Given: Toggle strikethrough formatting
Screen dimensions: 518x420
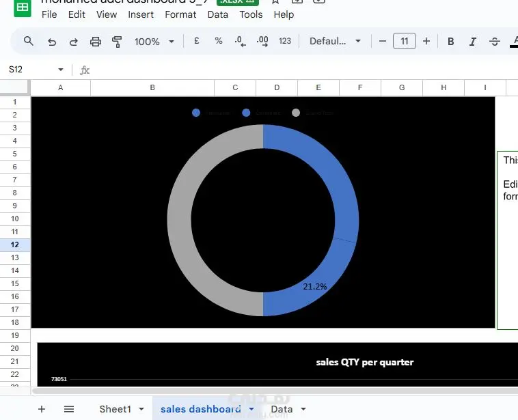Looking at the screenshot, I should pos(495,42).
